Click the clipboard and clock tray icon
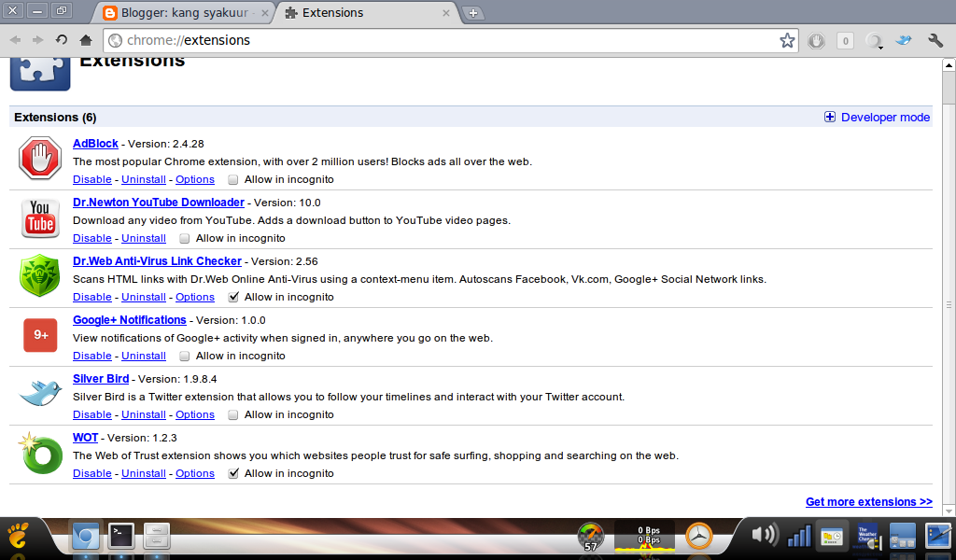Screen dimensions: 956x560 coord(832,537)
